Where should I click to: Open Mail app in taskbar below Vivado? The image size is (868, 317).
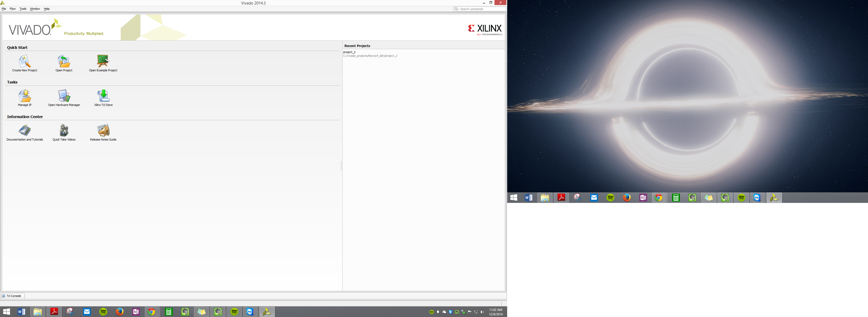(x=87, y=312)
